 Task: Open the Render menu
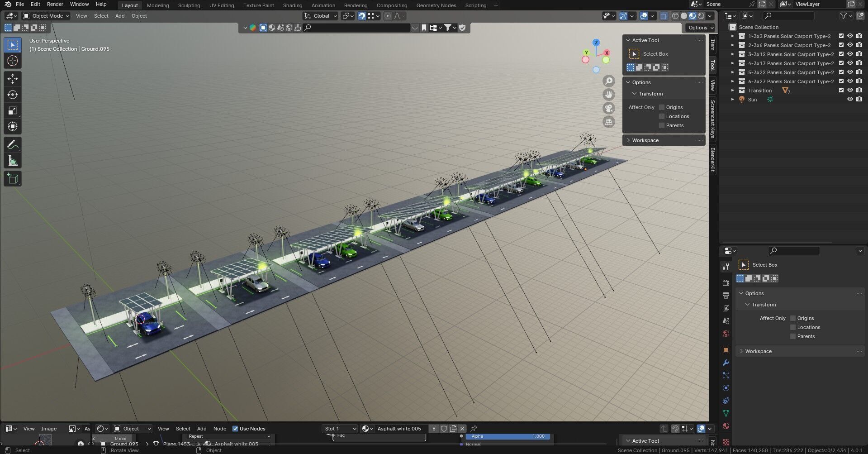coord(55,4)
